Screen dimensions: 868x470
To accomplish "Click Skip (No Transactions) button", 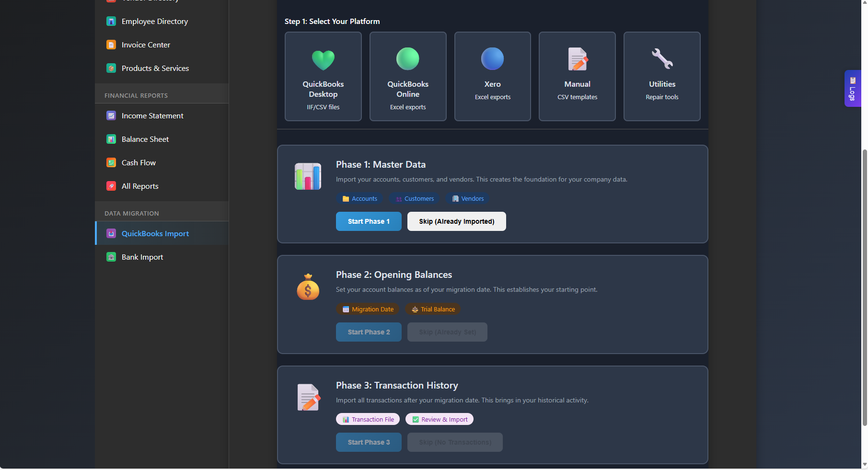I will 455,442.
